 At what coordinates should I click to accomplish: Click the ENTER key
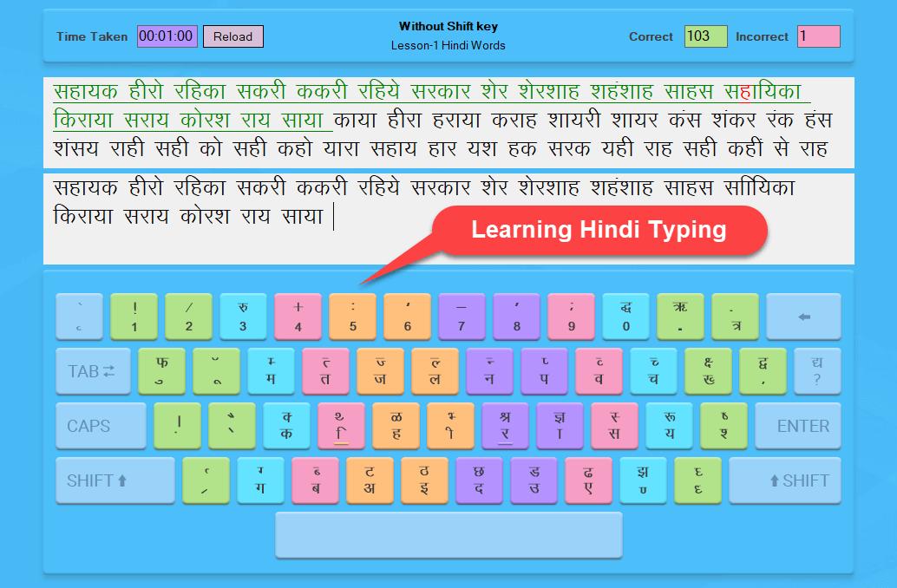pos(797,426)
